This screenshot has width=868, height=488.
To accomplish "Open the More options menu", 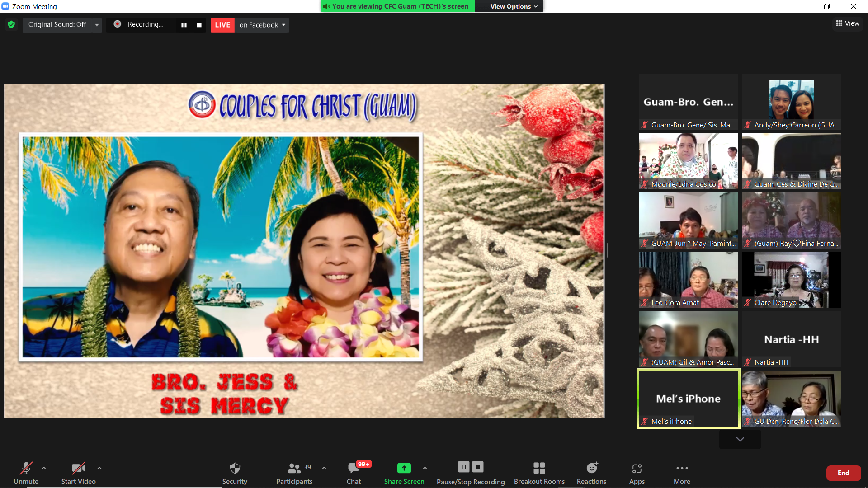I will click(x=682, y=473).
